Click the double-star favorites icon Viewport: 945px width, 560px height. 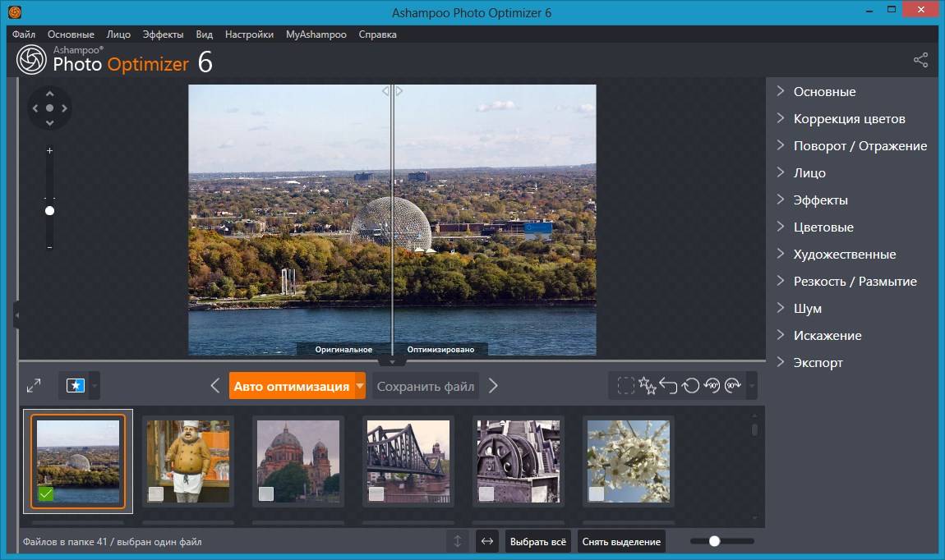coord(648,385)
